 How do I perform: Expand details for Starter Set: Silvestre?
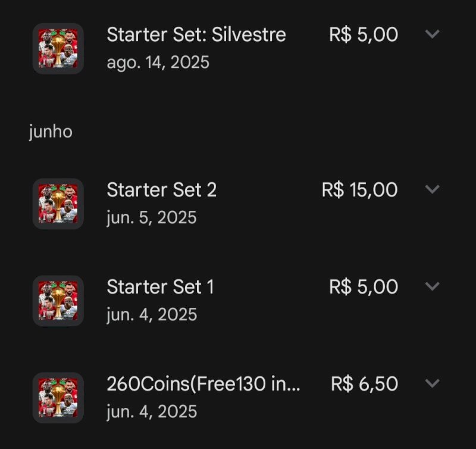pyautogui.click(x=433, y=35)
